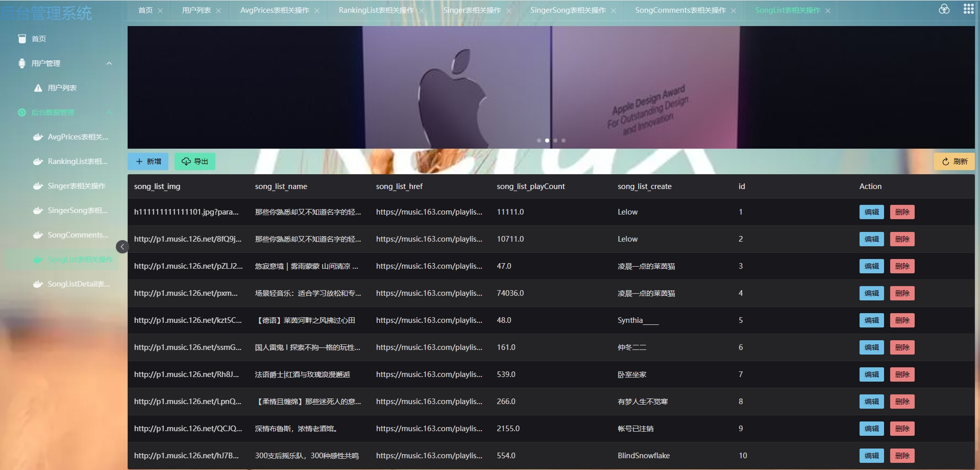Click the 后台数据管理 circle icon
The image size is (980, 470).
(22, 112)
